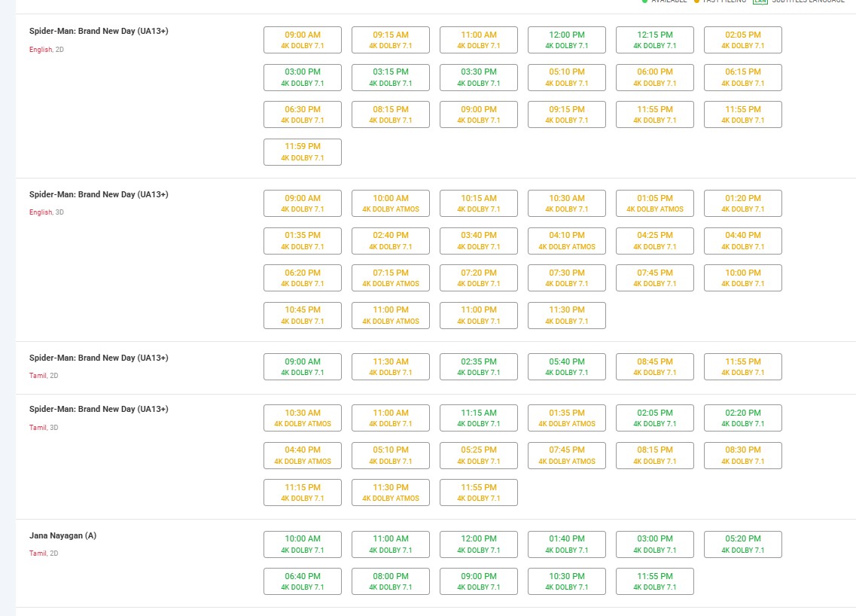The width and height of the screenshot is (856, 616).
Task: Pick 05:40 PM Spider-Man Tamil 2D show
Action: point(567,367)
